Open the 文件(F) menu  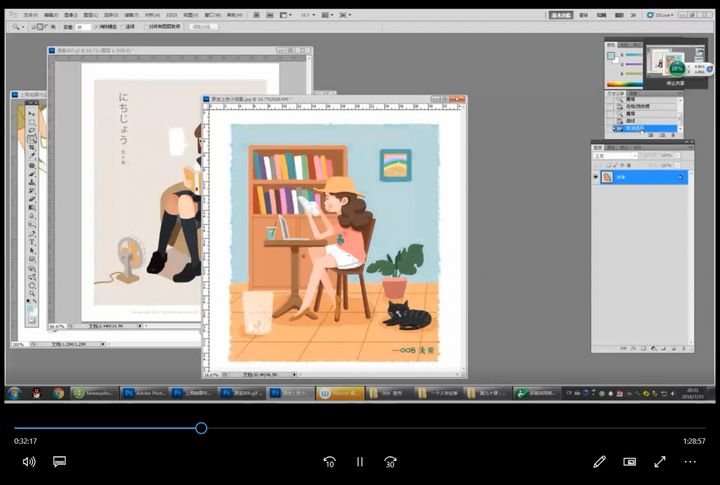click(x=30, y=15)
